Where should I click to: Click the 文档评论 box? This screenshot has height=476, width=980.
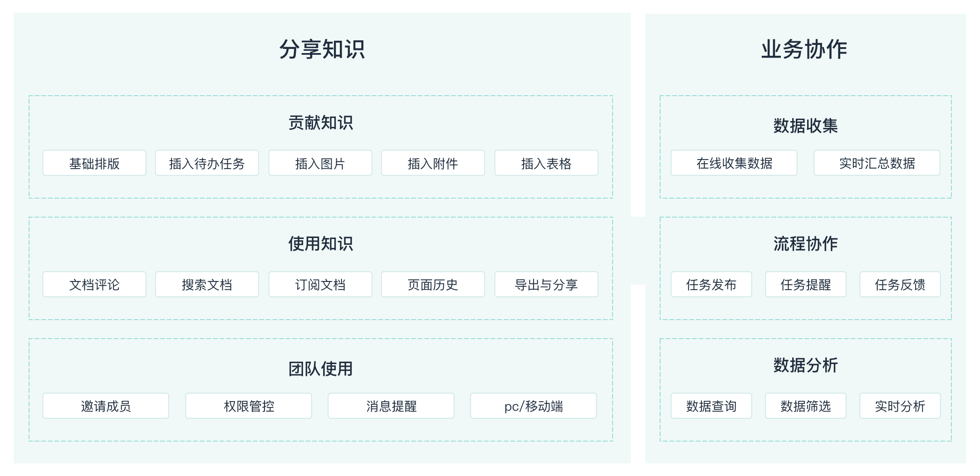click(x=94, y=285)
